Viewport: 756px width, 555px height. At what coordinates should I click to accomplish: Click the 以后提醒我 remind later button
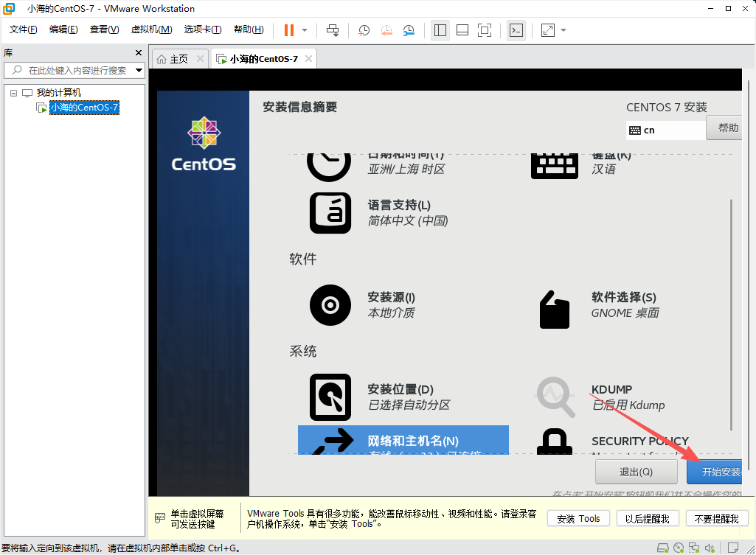point(648,519)
